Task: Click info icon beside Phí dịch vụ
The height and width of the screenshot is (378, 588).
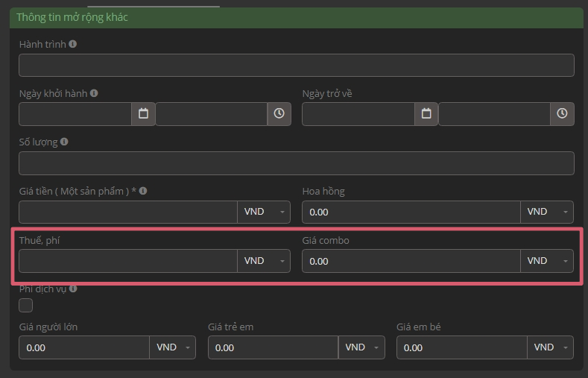Action: pyautogui.click(x=73, y=289)
